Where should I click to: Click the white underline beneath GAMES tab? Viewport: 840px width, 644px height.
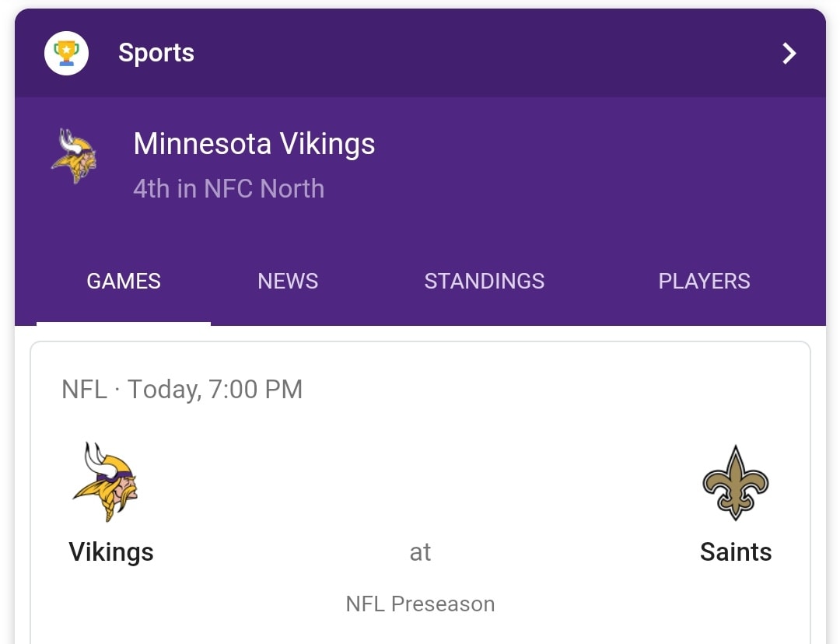click(x=124, y=323)
